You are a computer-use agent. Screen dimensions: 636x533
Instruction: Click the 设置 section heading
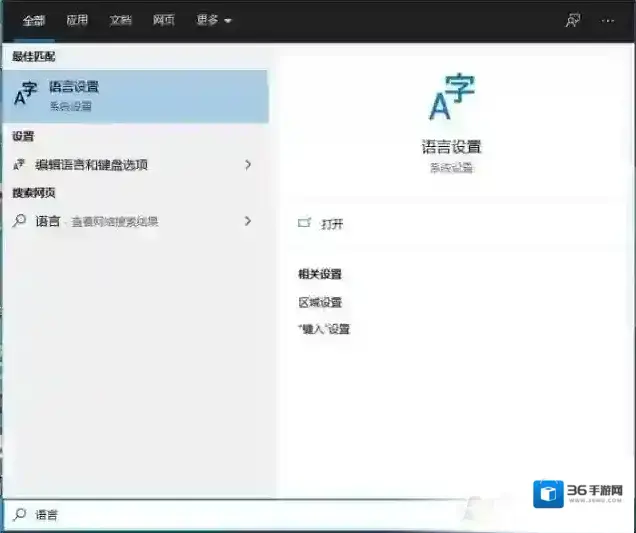(23, 136)
